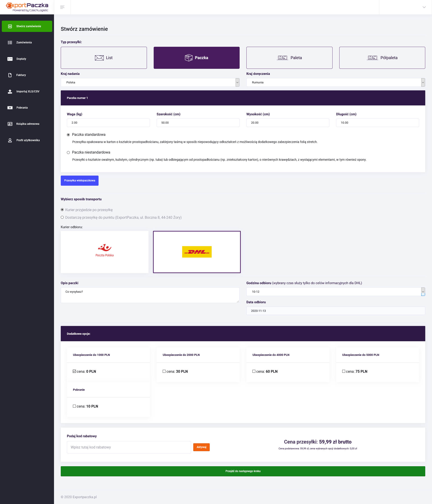Click the user icon for Profil użytkownika
Image resolution: width=432 pixels, height=504 pixels.
[x=10, y=140]
